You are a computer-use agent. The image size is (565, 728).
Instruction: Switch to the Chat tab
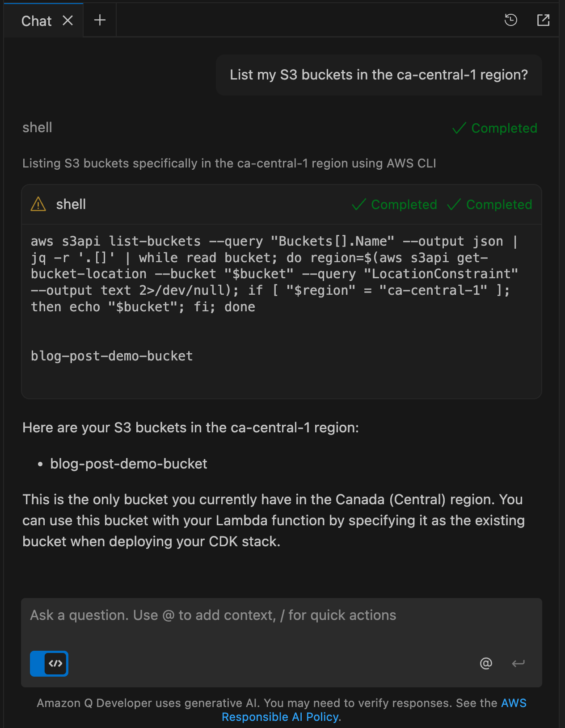[x=36, y=21]
